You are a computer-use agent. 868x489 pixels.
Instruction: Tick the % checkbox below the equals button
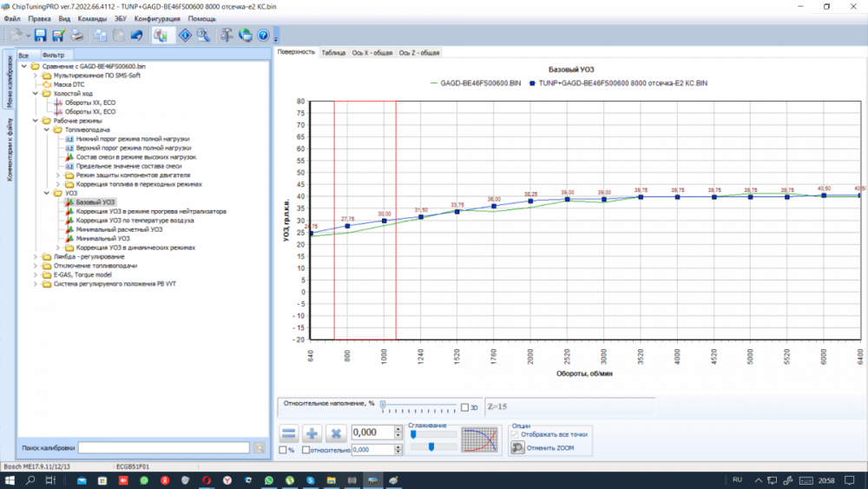pyautogui.click(x=283, y=450)
